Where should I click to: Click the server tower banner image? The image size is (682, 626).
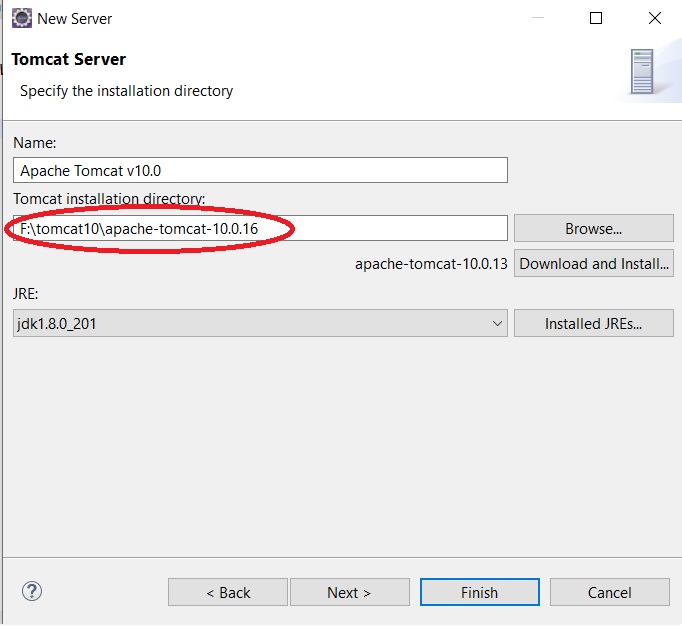[x=642, y=72]
